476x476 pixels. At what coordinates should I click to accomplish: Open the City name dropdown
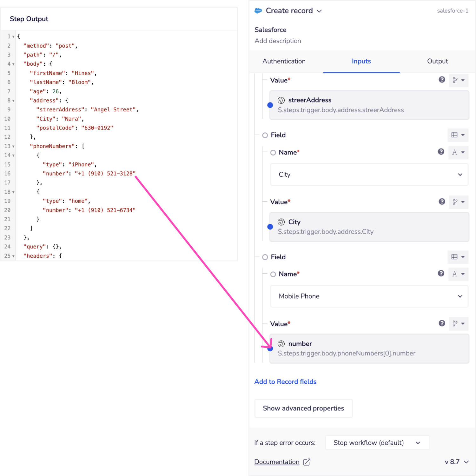click(369, 175)
